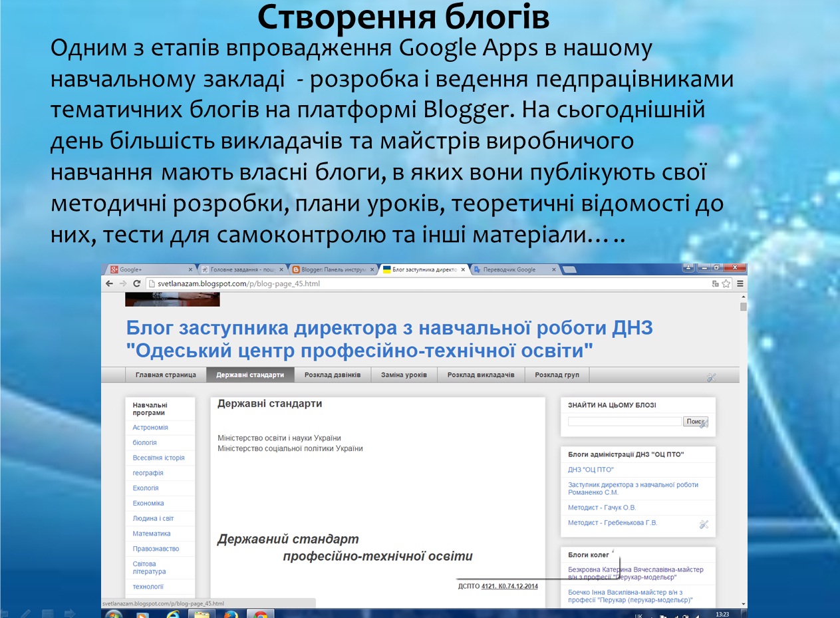Click wrench icon beside Методист - Гребенькова Г.В.
This screenshot has width=840, height=618.
tap(704, 524)
